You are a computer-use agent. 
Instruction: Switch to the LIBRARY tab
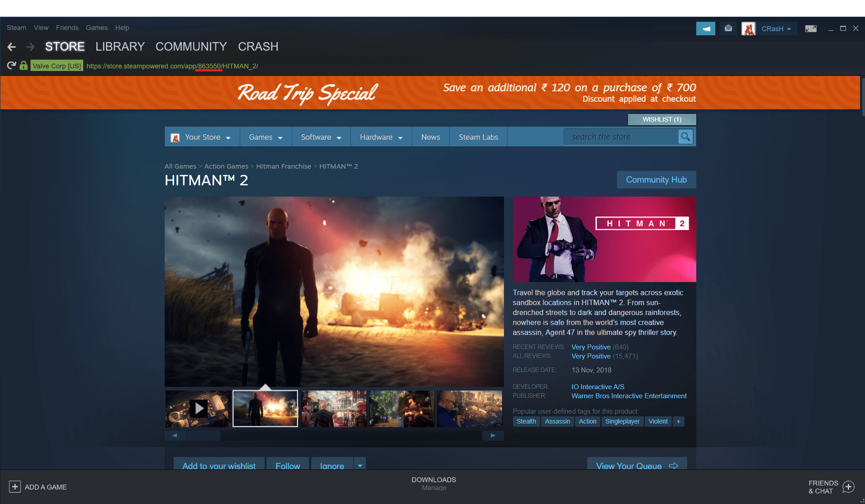click(x=120, y=47)
